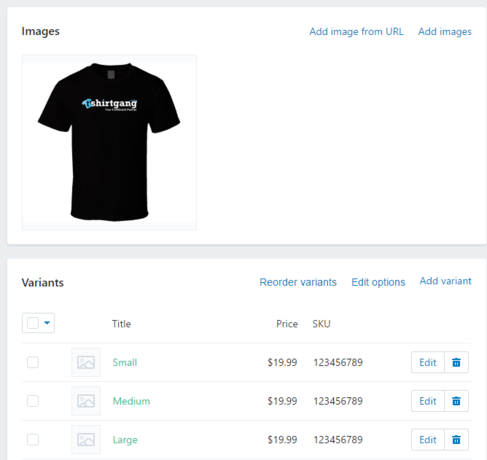The height and width of the screenshot is (460, 487).
Task: Click the Price column header
Action: [x=287, y=324]
